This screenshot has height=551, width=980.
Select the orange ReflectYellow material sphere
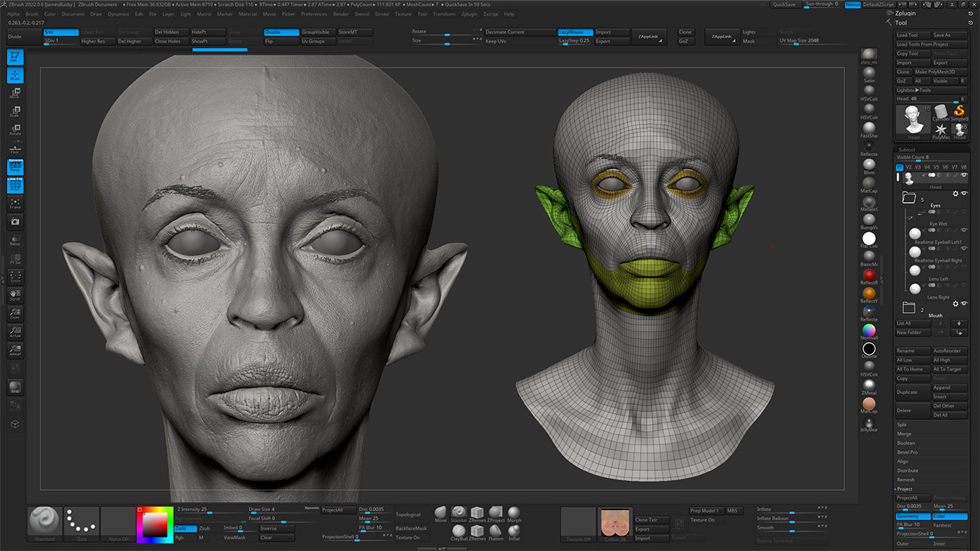coord(869,293)
